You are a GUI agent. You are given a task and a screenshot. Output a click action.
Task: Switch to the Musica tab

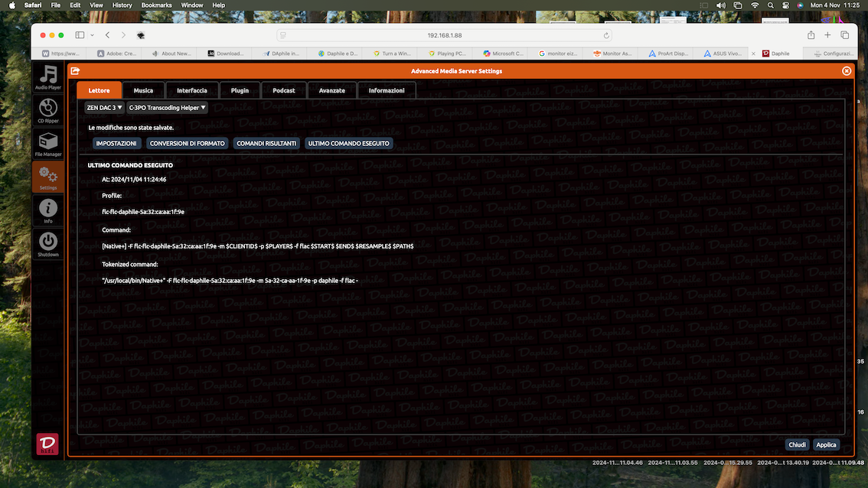click(143, 90)
